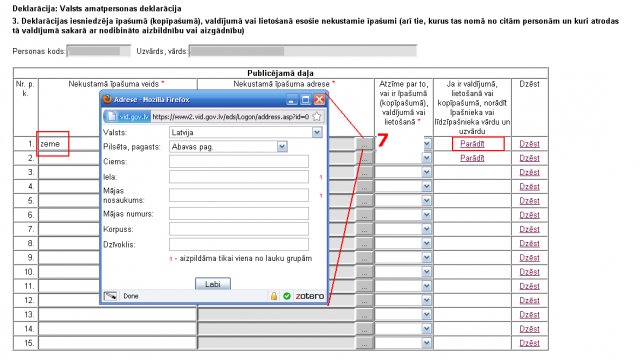Screen dimensions: 640x360
Task: Click the Uzvārds, vārds field
Action: click(x=302, y=51)
